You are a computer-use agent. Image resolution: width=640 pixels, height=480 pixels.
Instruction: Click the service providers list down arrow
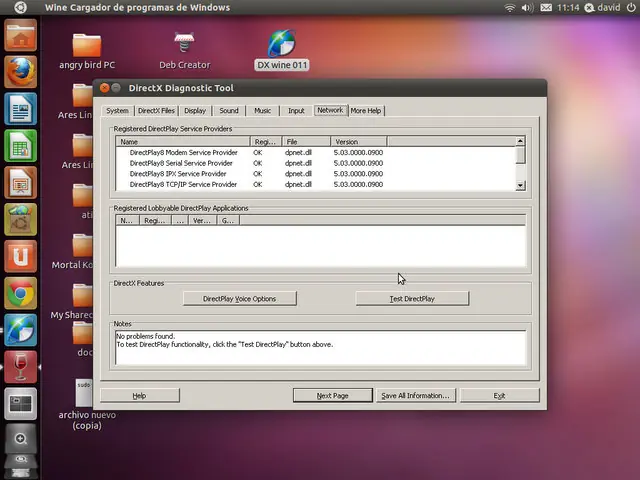click(x=520, y=186)
